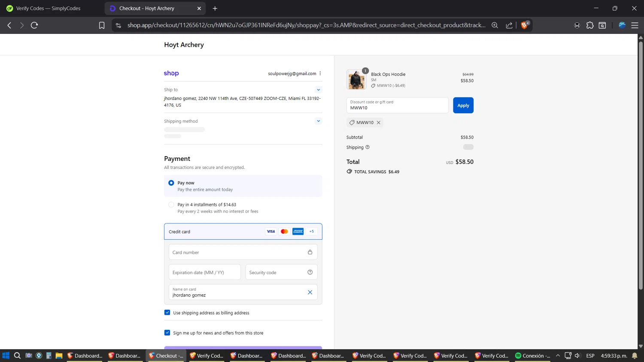Image resolution: width=644 pixels, height=362 pixels.
Task: Close the Checkout - Hoyt Archery tab
Action: pos(199,8)
